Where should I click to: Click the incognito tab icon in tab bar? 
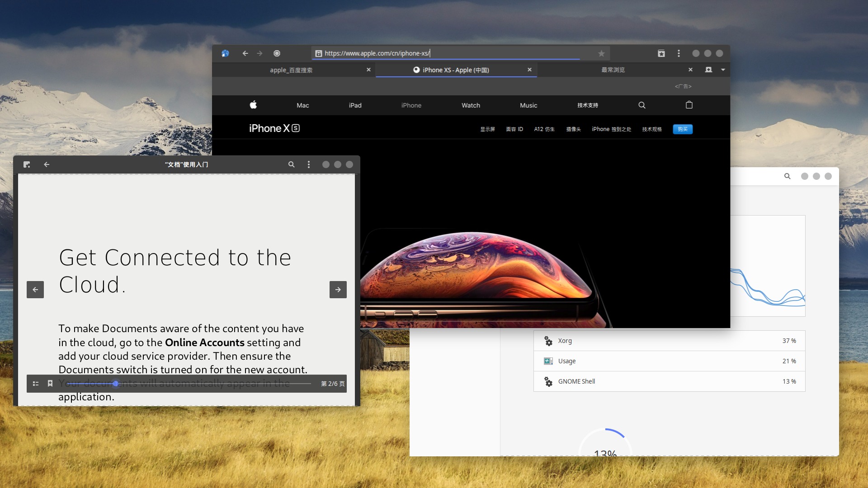click(x=708, y=70)
